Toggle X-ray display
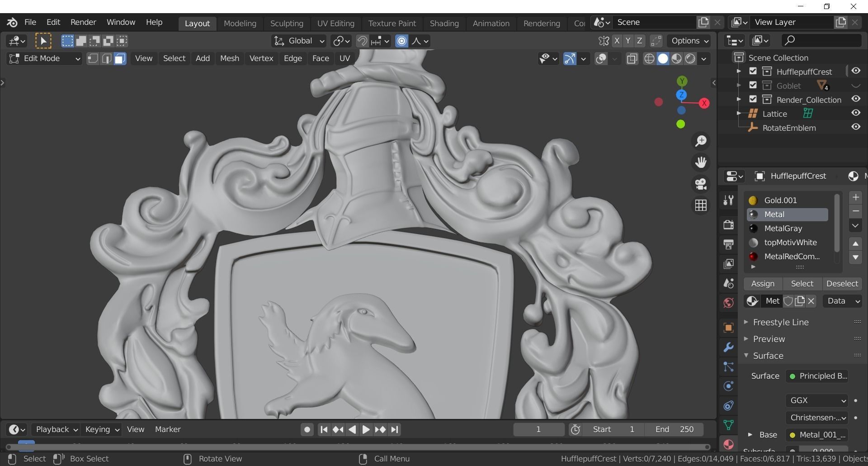Screen dimensions: 868x466 [x=632, y=59]
